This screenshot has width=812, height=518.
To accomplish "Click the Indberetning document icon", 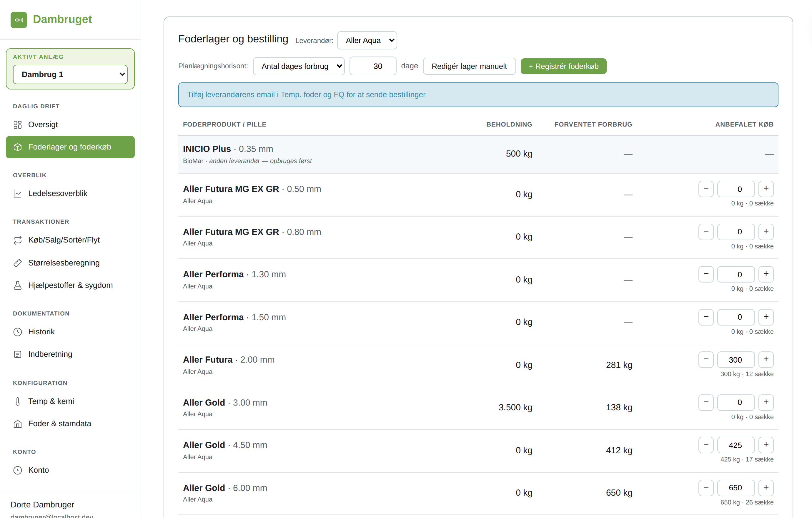I will click(x=18, y=354).
